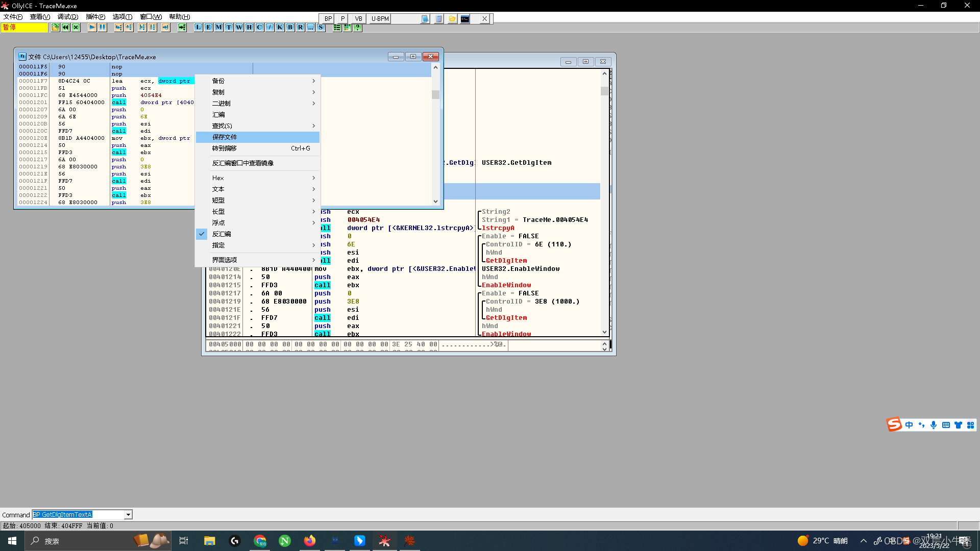Click the Pause execution toolbar icon
Viewport: 980px width, 551px height.
pyautogui.click(x=102, y=28)
